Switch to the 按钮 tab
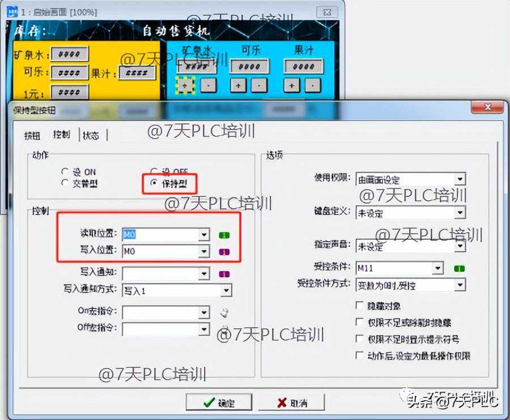 click(x=32, y=135)
